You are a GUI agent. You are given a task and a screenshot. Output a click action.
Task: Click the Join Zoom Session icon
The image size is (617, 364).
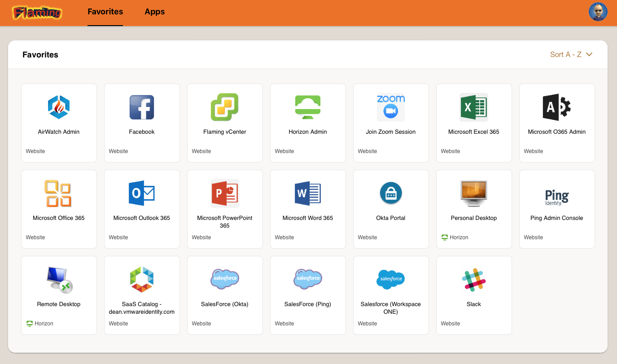[391, 107]
